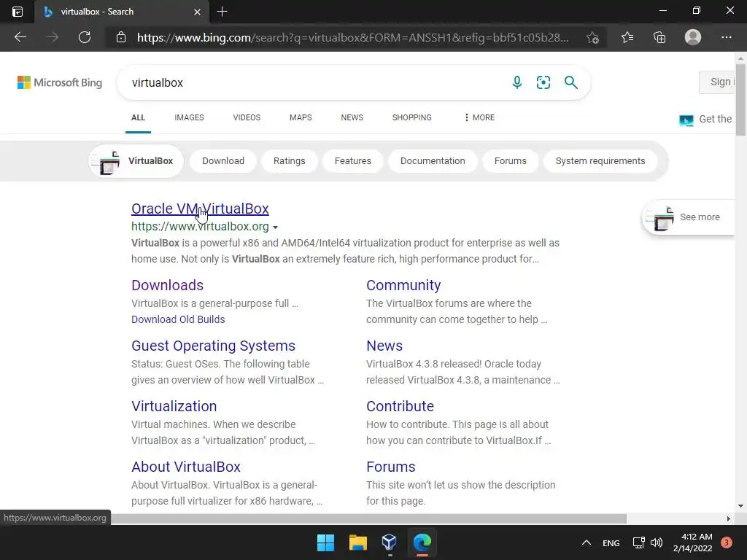Add this page to favorites star icon
Viewport: 747px width, 560px height.
(592, 37)
